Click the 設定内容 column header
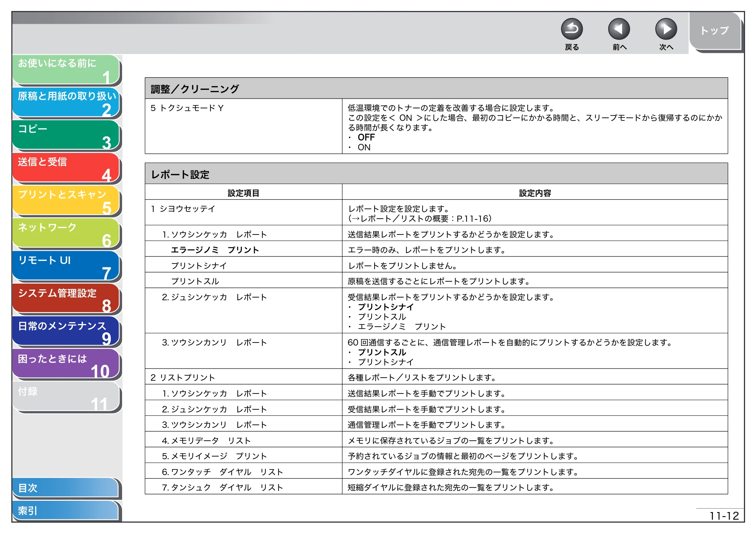The image size is (756, 534). [x=535, y=193]
